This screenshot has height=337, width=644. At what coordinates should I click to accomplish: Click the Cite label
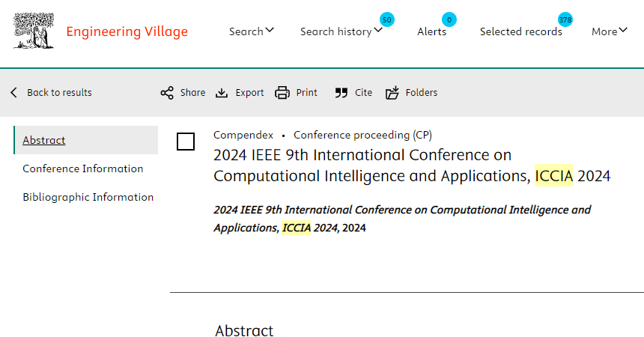(363, 92)
